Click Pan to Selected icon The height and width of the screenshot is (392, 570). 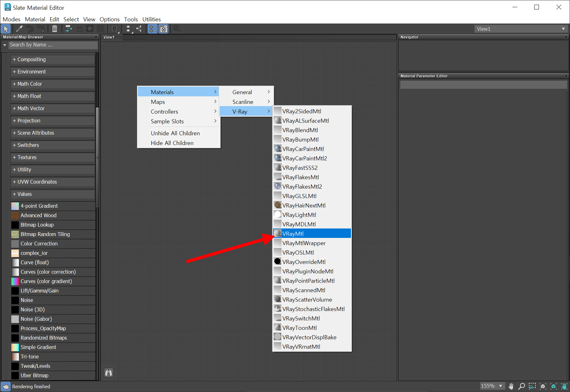tap(564, 386)
